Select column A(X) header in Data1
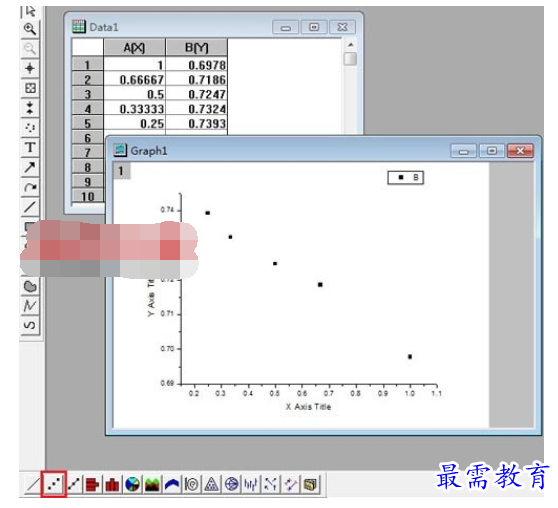Screen dimensions: 558x508 tap(135, 47)
